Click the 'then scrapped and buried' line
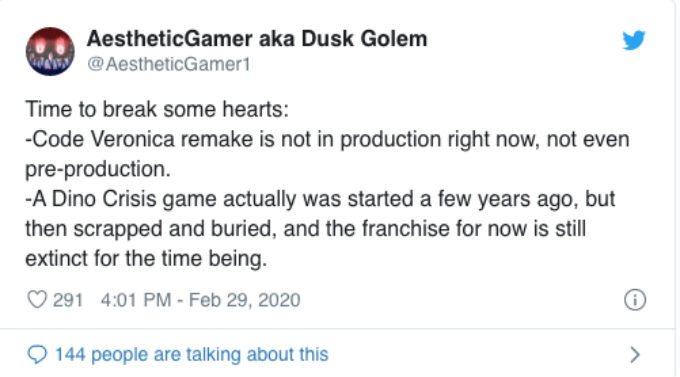The width and height of the screenshot is (680, 377). (x=305, y=229)
